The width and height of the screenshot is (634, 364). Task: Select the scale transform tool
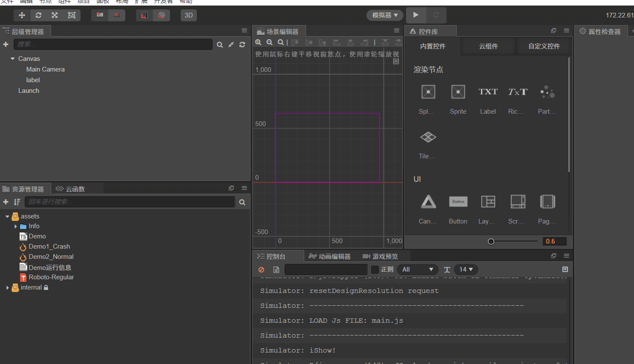[55, 15]
